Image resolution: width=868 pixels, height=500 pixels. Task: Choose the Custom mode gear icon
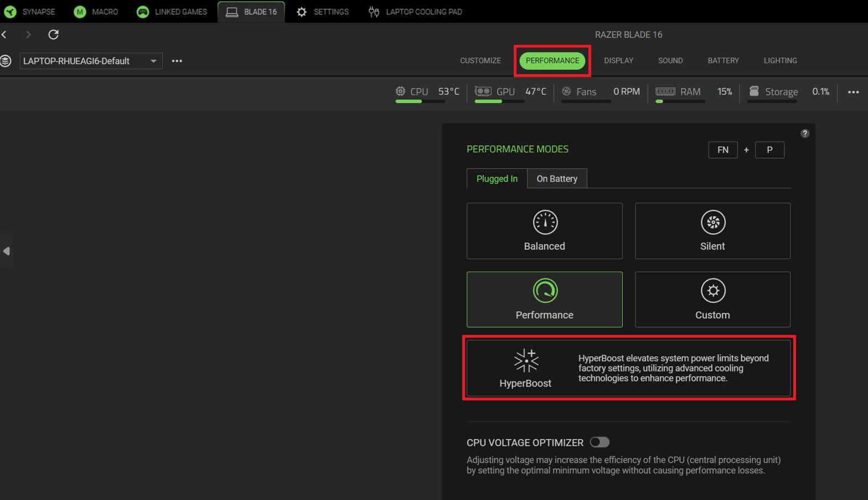[712, 291]
